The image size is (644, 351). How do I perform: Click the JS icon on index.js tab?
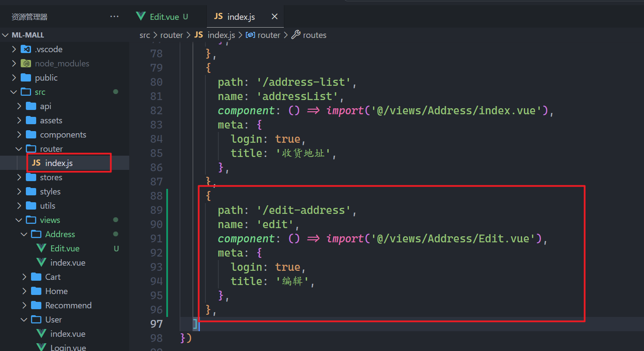point(218,16)
